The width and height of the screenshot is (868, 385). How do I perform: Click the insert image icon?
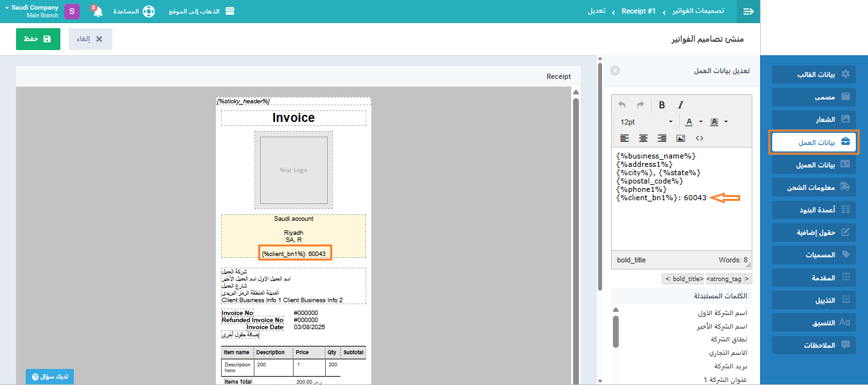680,138
